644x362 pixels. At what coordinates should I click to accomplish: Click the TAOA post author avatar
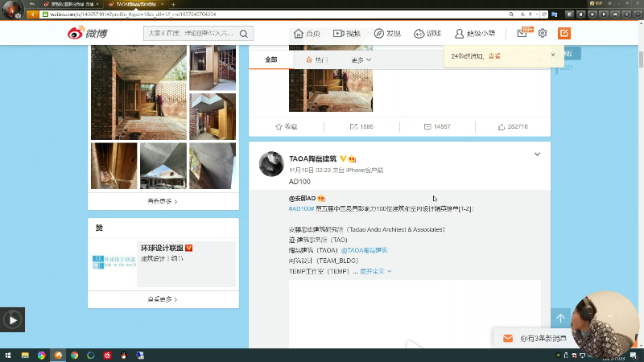(271, 164)
